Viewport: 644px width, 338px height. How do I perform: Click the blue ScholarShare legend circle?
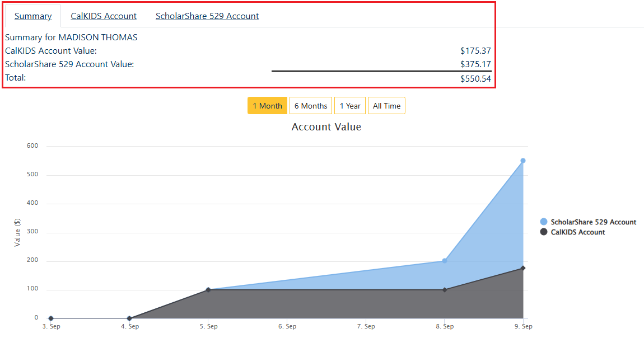pyautogui.click(x=544, y=222)
